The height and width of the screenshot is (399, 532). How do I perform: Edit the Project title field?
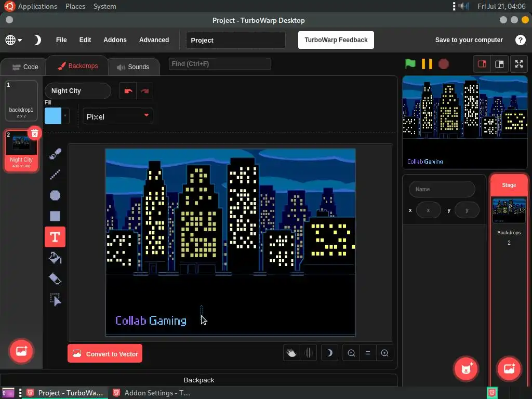236,41
